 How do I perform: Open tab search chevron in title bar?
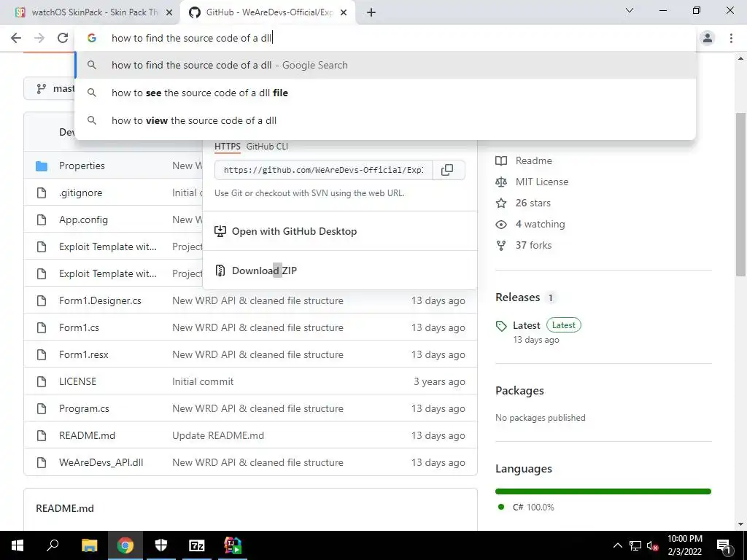(630, 10)
